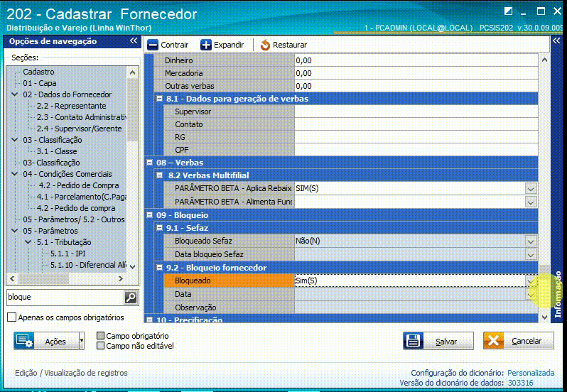567x392 pixels.
Task: Click the Dinheiro value field
Action: [x=416, y=60]
